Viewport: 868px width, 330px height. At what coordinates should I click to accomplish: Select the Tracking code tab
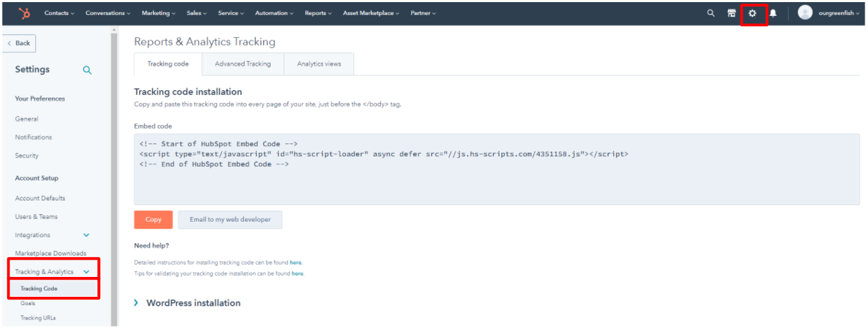[x=168, y=64]
